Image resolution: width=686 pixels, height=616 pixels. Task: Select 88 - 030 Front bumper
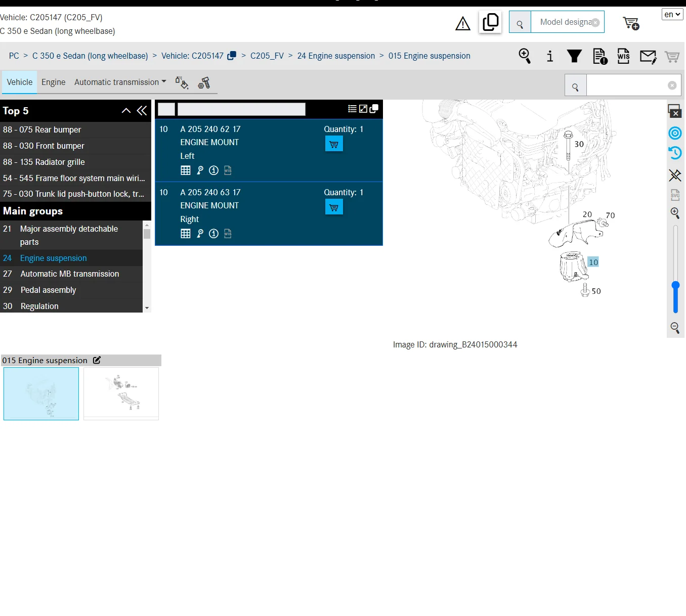[x=75, y=146]
